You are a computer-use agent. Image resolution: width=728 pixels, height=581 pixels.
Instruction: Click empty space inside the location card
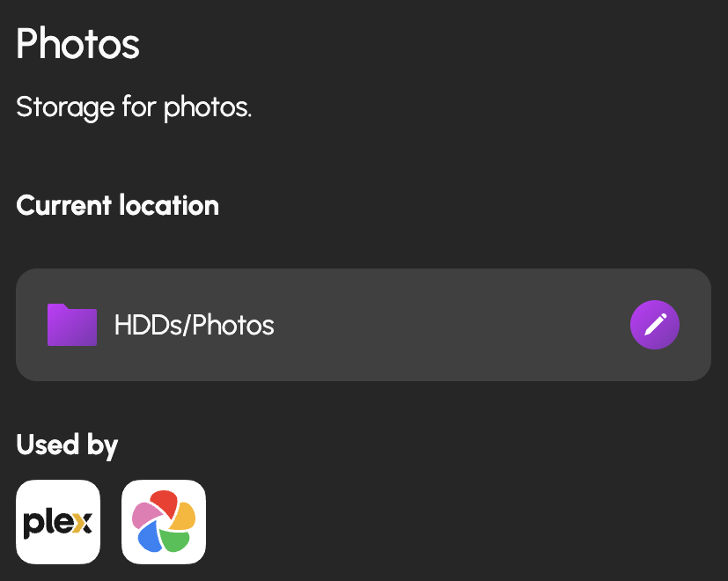tap(440, 325)
